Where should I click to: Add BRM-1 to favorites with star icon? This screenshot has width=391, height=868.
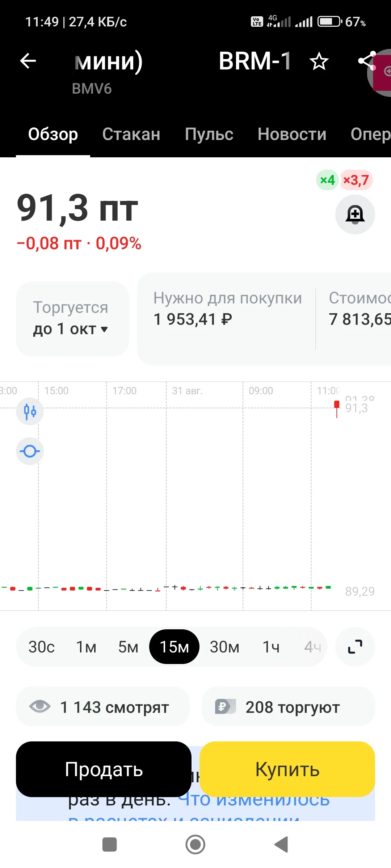point(319,61)
